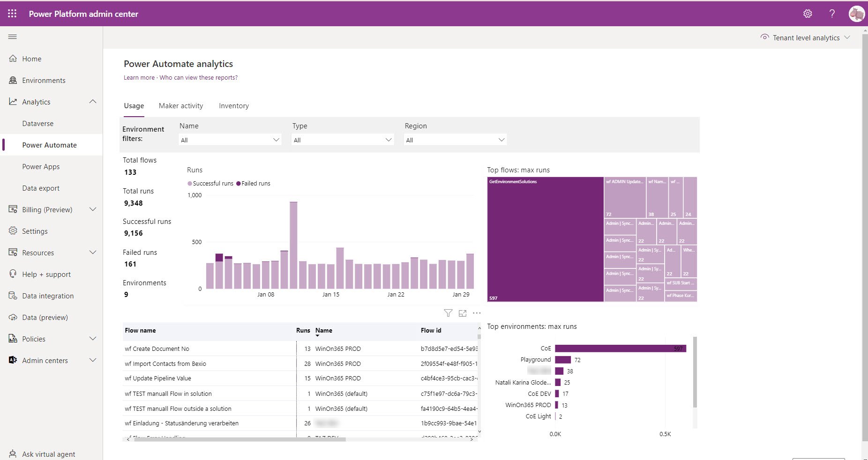Viewport: 868px width, 460px height.
Task: Open the Region filter dropdown
Action: click(456, 140)
